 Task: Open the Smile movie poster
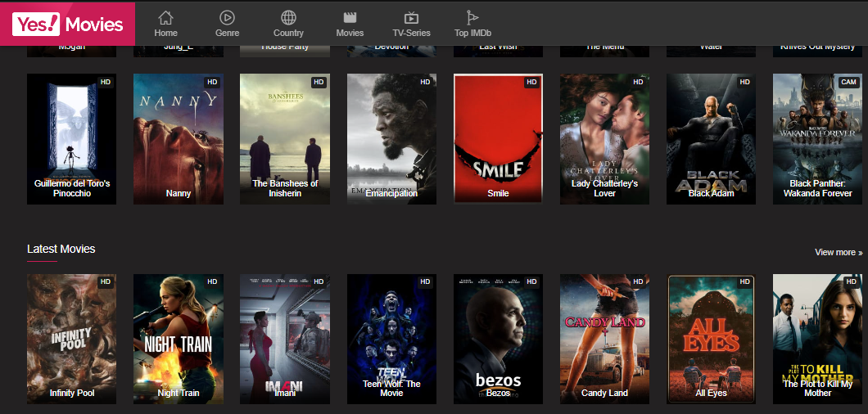498,139
